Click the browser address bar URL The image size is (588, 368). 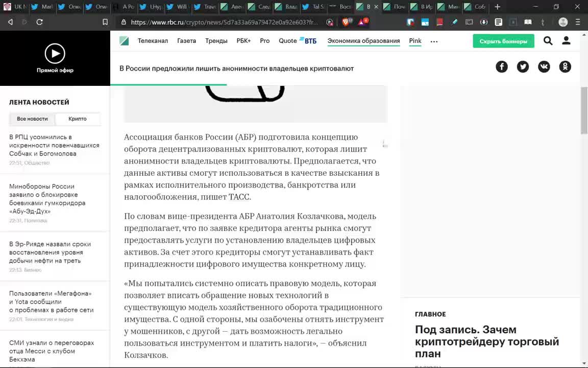coord(224,22)
